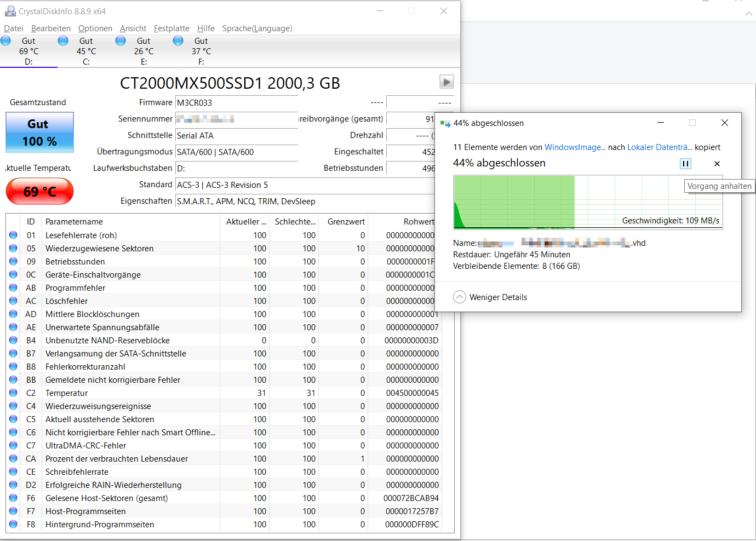Click the CrystalDiskInfo title bar icon
This screenshot has height=541, width=756.
(x=10, y=11)
